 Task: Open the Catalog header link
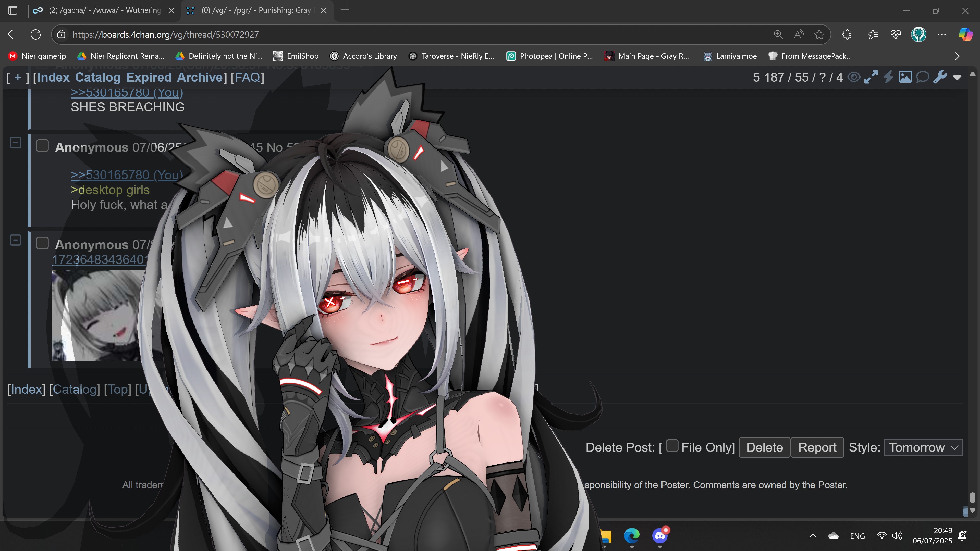pyautogui.click(x=98, y=77)
